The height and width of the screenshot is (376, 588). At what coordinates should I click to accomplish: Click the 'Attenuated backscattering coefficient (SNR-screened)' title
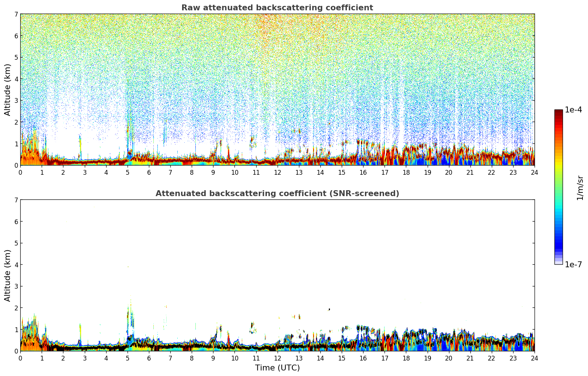coord(277,194)
